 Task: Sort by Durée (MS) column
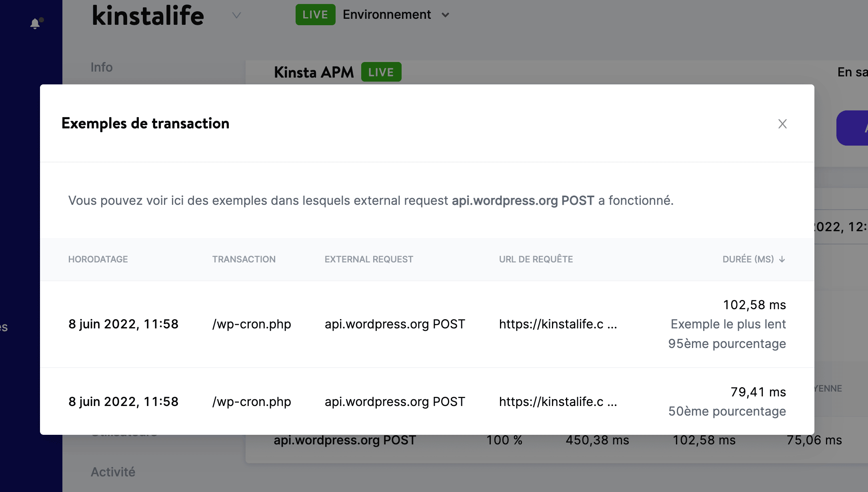pyautogui.click(x=748, y=259)
